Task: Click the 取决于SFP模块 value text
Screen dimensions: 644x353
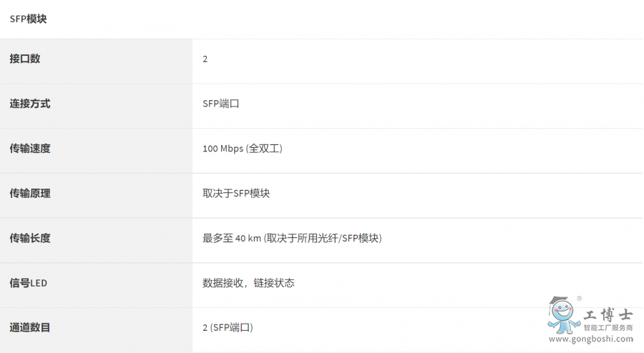Action: click(236, 193)
